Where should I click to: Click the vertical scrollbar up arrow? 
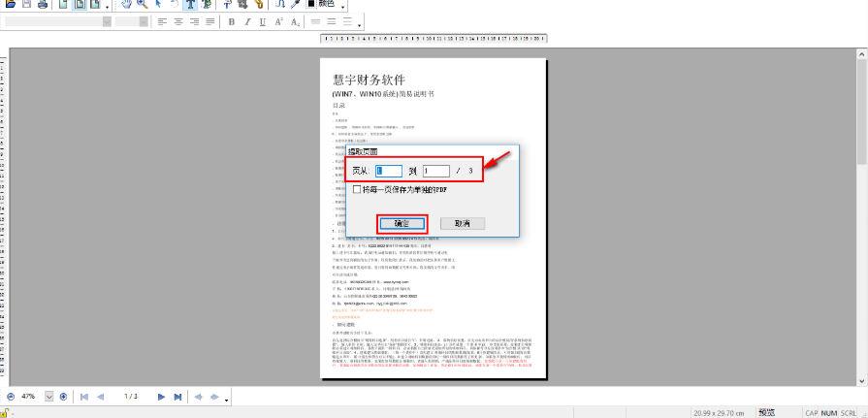[x=862, y=53]
